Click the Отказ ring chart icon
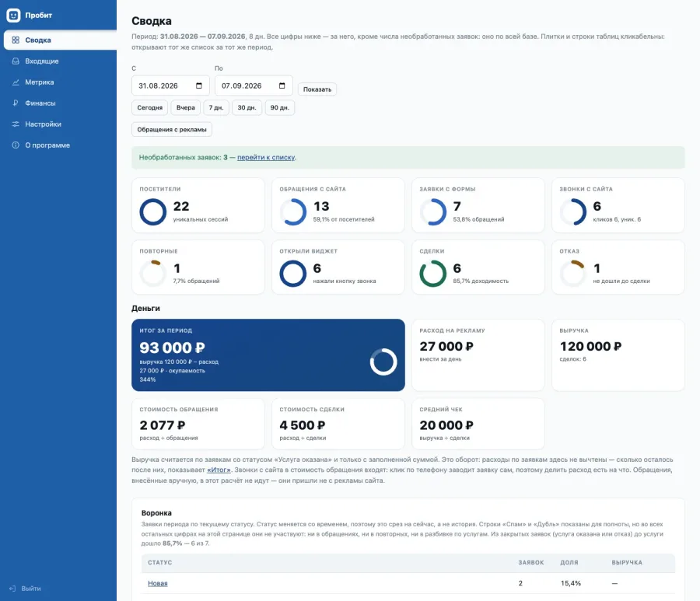The height and width of the screenshot is (601, 700). 573,274
